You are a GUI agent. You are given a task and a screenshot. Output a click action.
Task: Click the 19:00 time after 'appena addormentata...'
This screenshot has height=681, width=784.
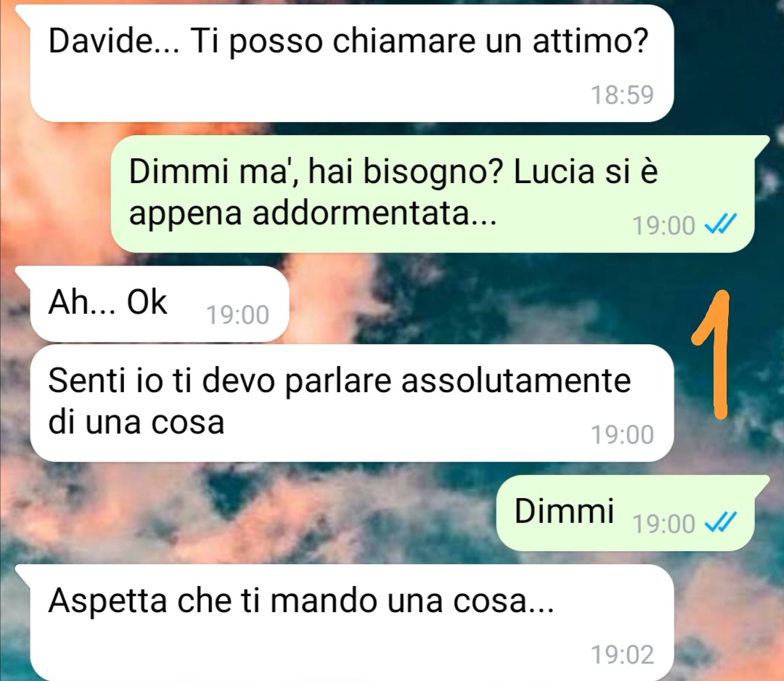664,226
